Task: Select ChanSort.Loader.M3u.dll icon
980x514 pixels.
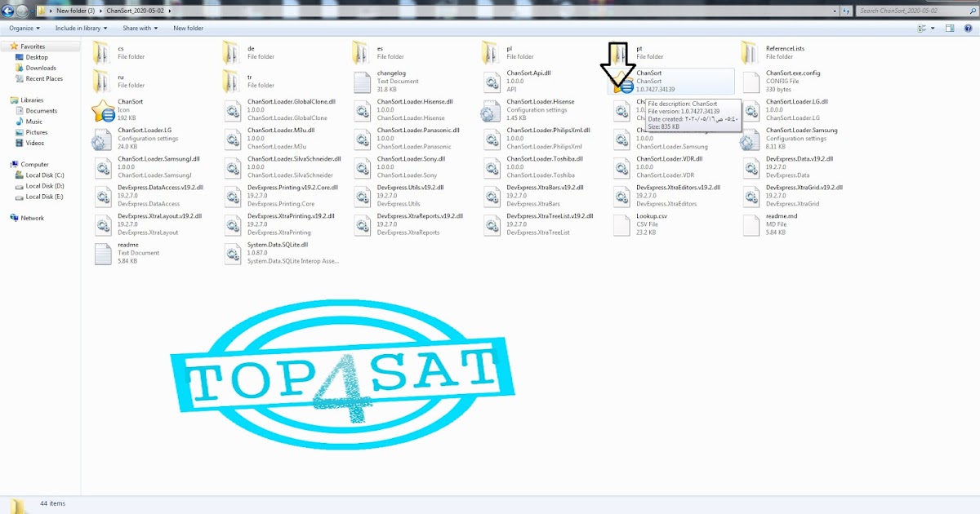Action: [x=232, y=139]
